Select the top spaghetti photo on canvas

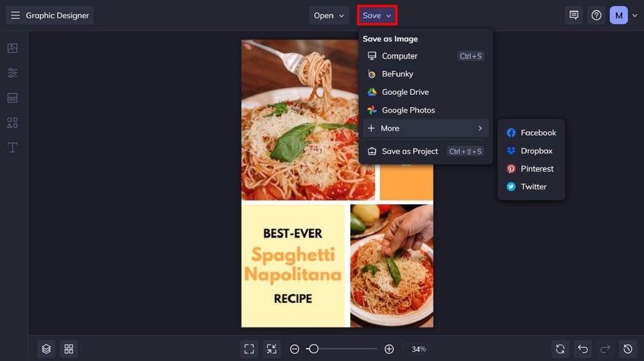click(x=308, y=120)
